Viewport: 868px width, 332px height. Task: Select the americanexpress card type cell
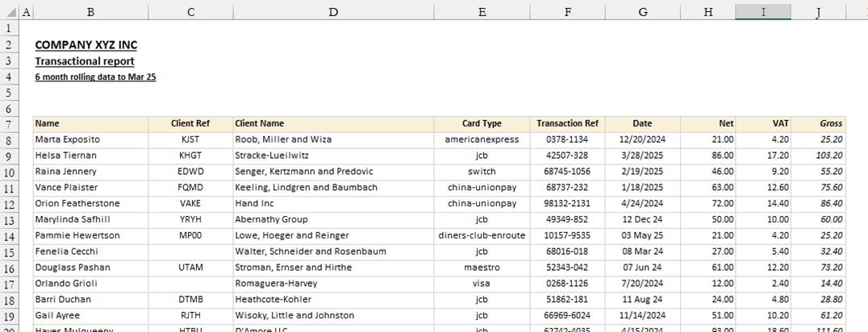pyautogui.click(x=482, y=139)
